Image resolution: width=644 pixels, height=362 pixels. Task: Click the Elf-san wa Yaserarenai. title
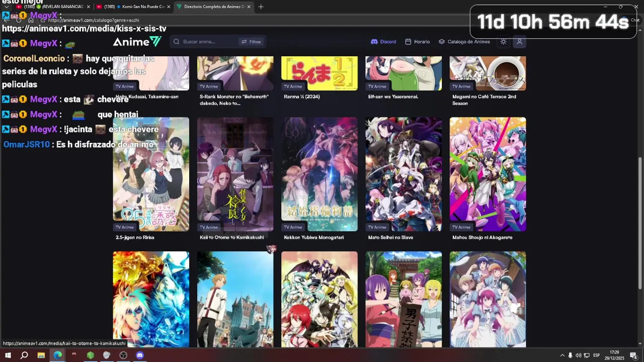393,97
